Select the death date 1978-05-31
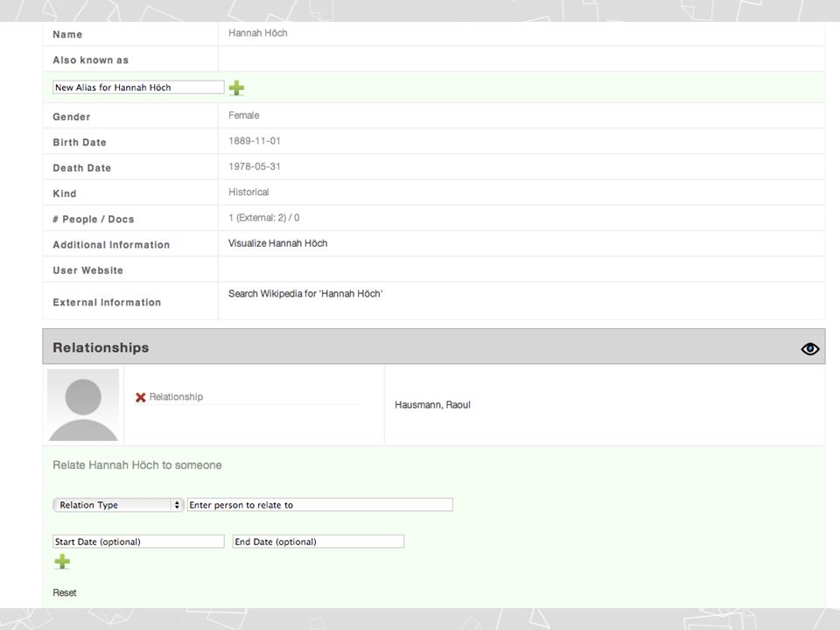The height and width of the screenshot is (630, 840). (255, 166)
